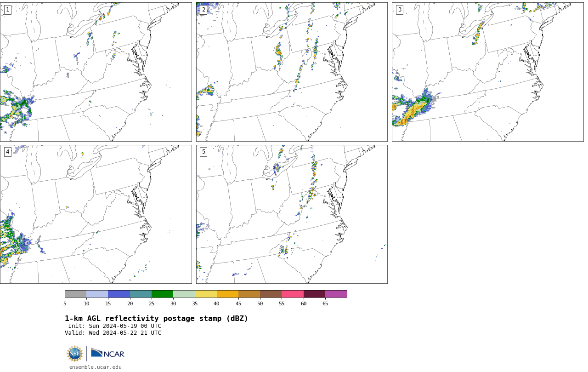Click the member number 4 label box
The width and height of the screenshot is (588, 372).
coord(7,152)
